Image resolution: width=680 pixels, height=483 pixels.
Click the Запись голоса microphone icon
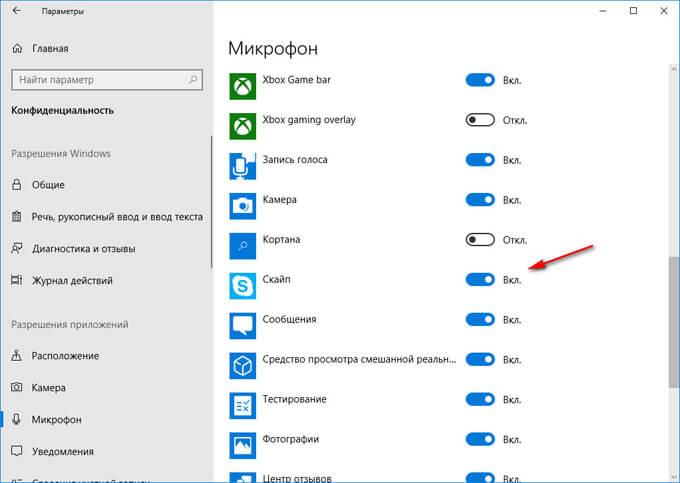[x=242, y=166]
